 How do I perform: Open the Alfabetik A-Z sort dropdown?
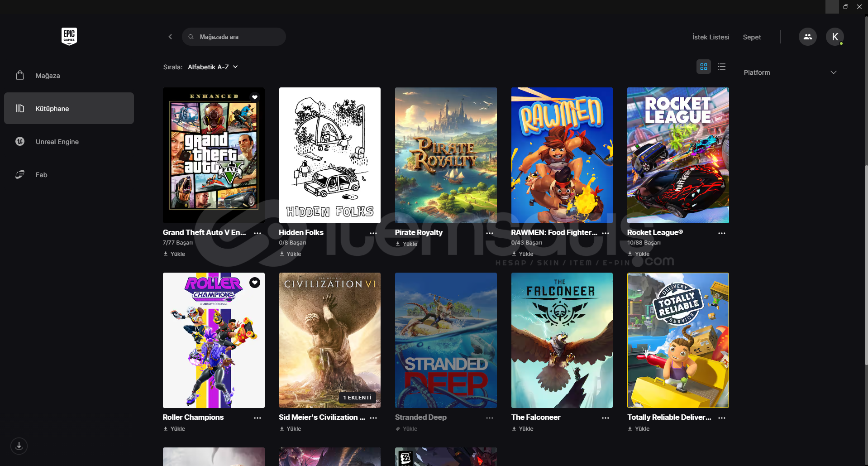(213, 67)
